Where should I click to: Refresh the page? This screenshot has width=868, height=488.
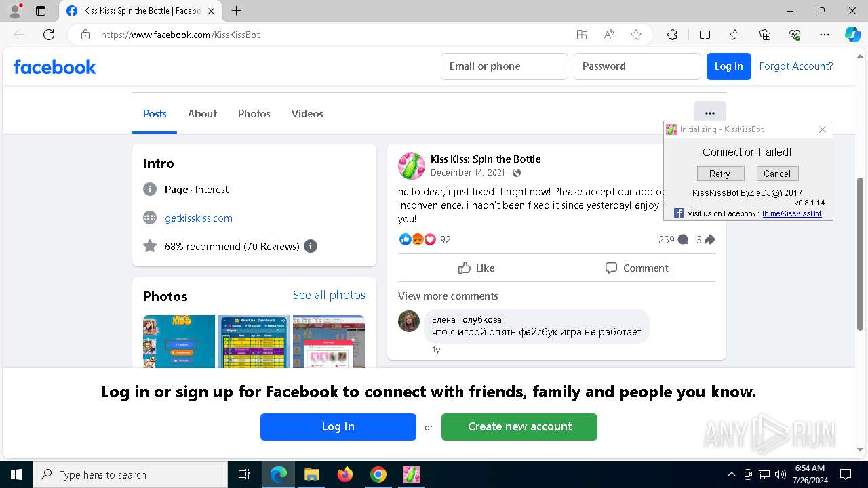pyautogui.click(x=49, y=35)
